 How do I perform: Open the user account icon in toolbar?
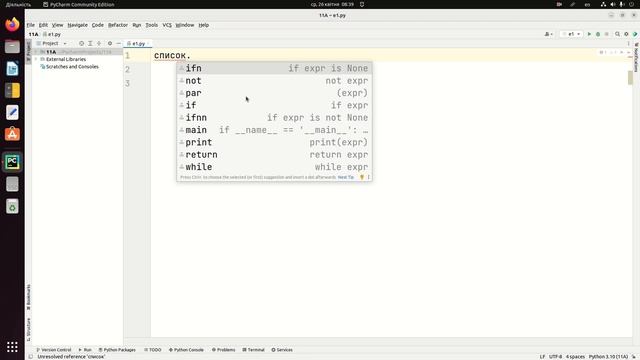548,34
